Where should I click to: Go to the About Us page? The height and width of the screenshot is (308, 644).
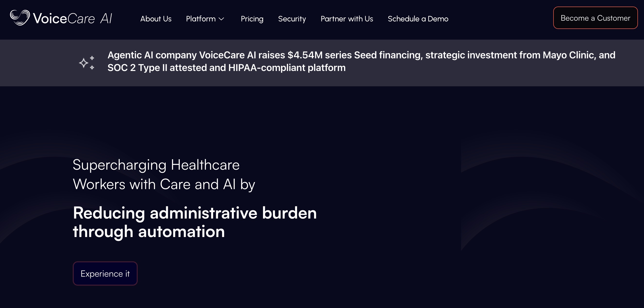156,19
